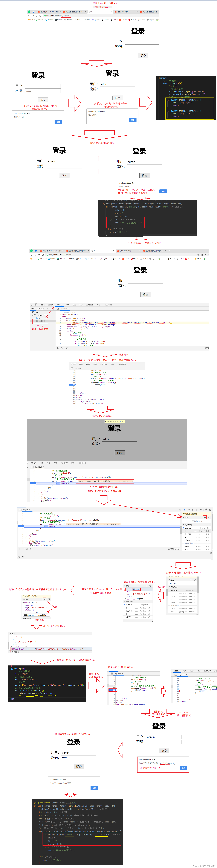Open 源代码 tab highlighted in F12 DevTools screenshot
The width and height of the screenshot is (217, 868).
(x=60, y=305)
